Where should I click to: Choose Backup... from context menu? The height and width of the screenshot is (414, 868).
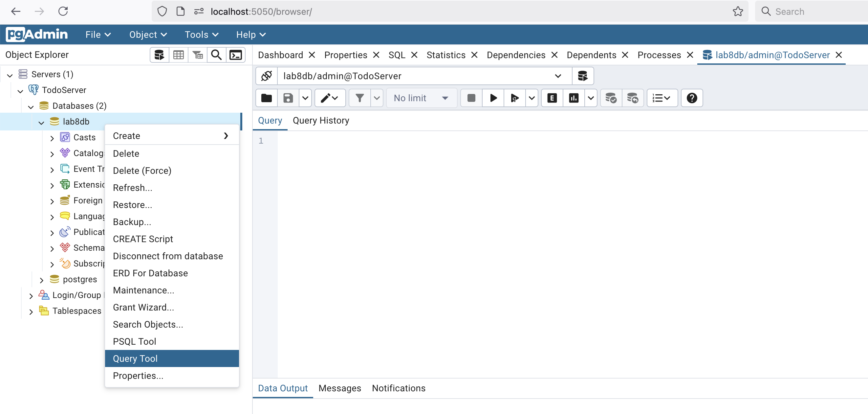pyautogui.click(x=132, y=221)
